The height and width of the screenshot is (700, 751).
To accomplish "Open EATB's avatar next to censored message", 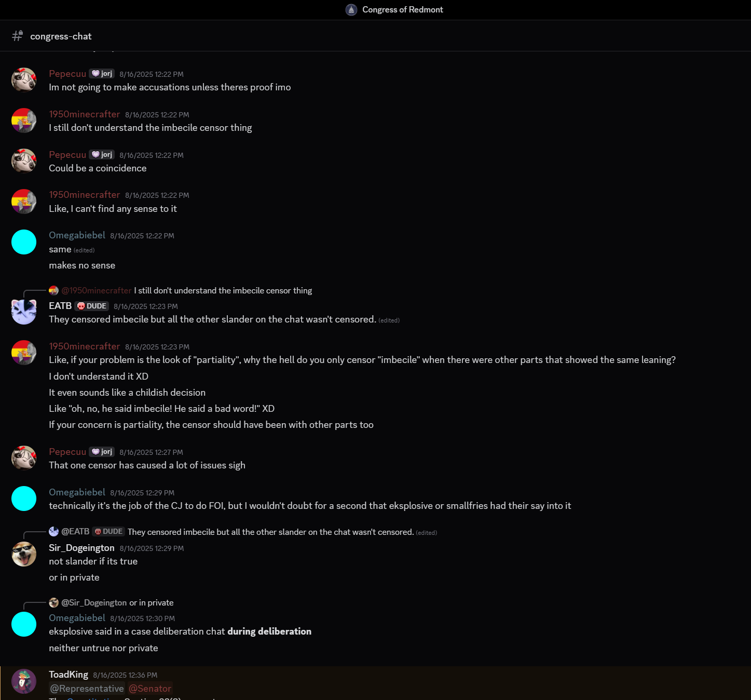I will [x=24, y=312].
